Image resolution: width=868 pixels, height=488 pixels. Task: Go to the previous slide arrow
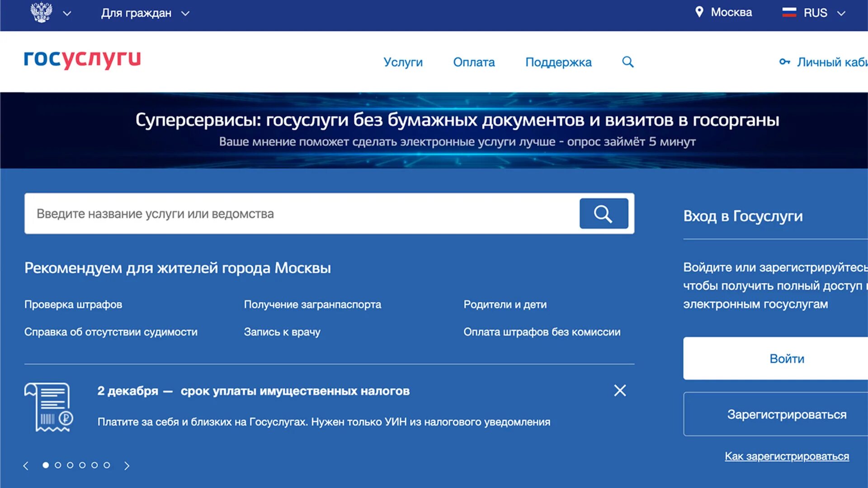point(26,465)
